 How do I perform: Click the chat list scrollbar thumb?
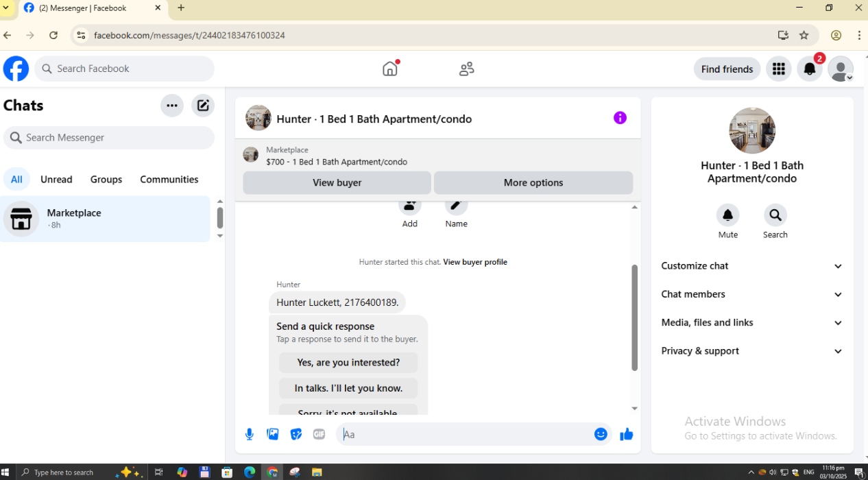click(x=220, y=217)
